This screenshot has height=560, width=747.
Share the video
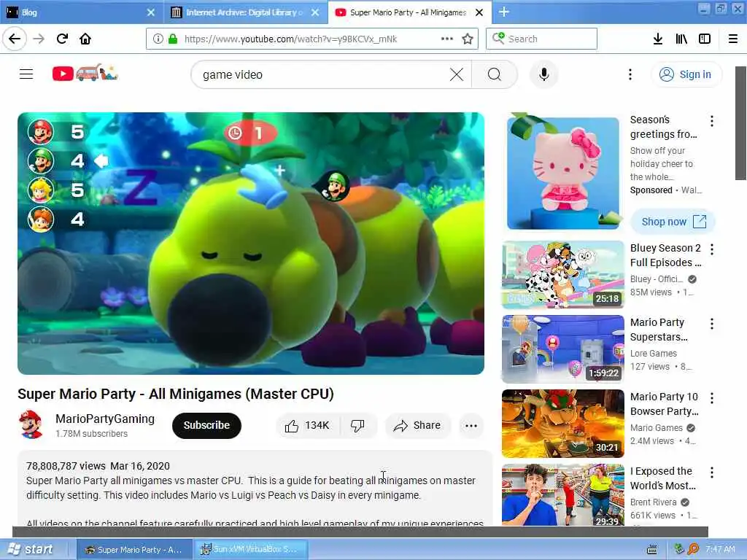click(x=417, y=425)
